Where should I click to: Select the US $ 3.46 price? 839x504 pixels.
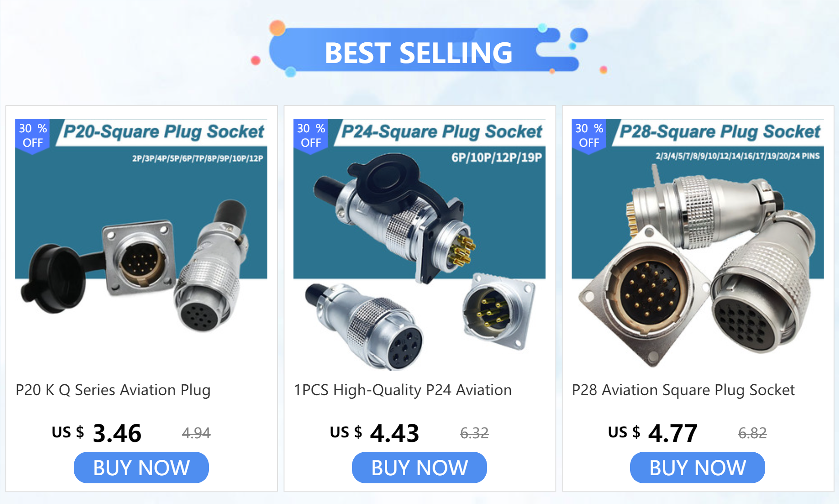pos(96,433)
